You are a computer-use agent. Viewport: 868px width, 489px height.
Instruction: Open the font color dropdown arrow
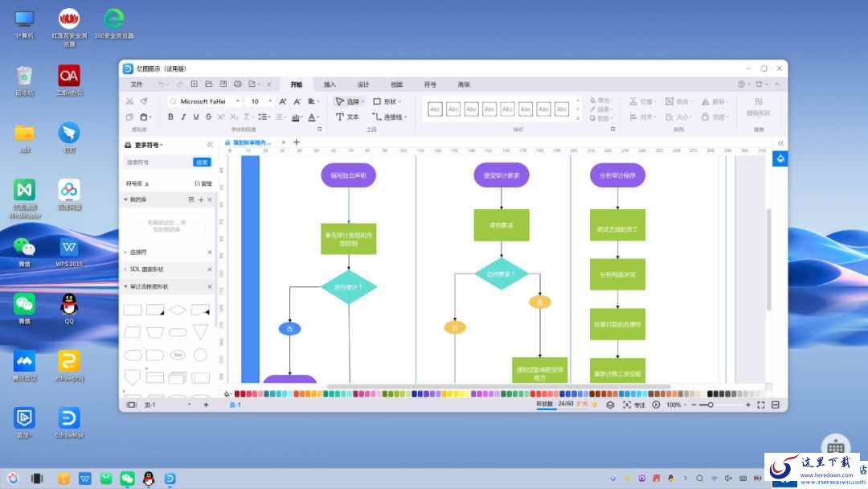pos(318,117)
